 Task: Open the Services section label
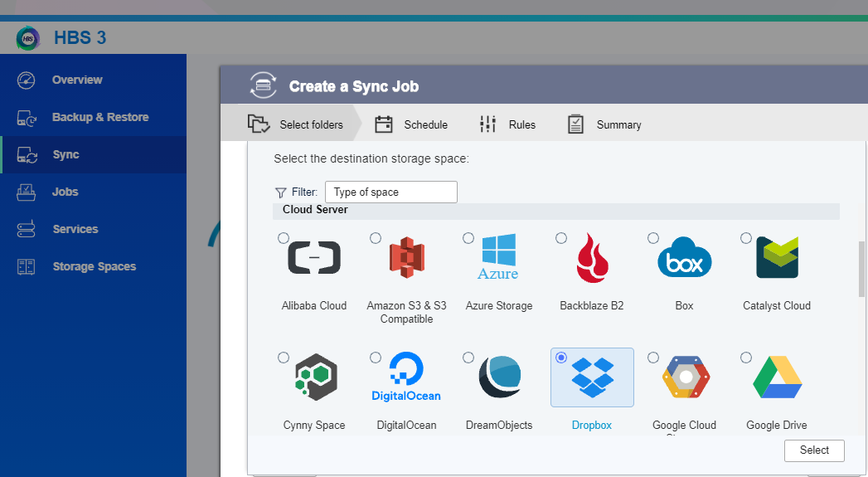[x=75, y=229]
